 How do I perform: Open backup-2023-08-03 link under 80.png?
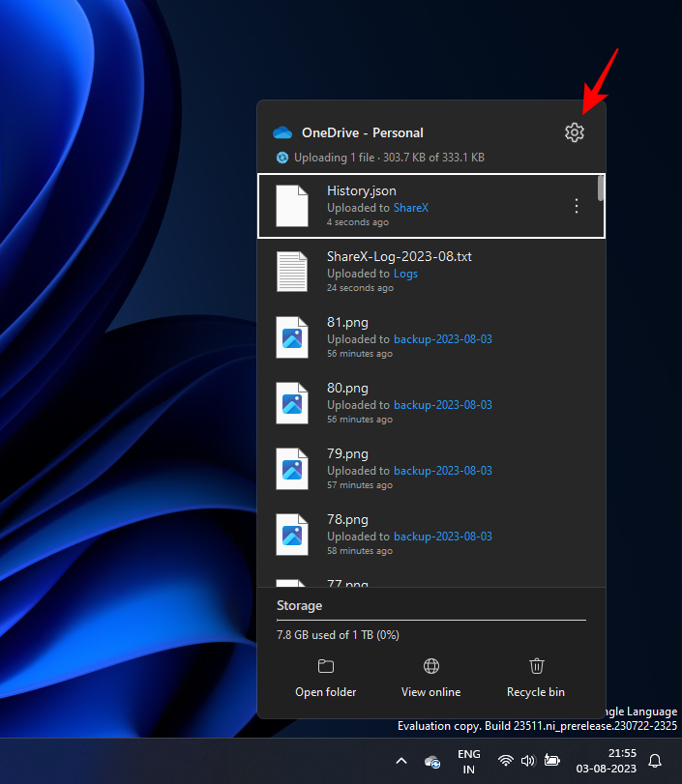pos(443,404)
